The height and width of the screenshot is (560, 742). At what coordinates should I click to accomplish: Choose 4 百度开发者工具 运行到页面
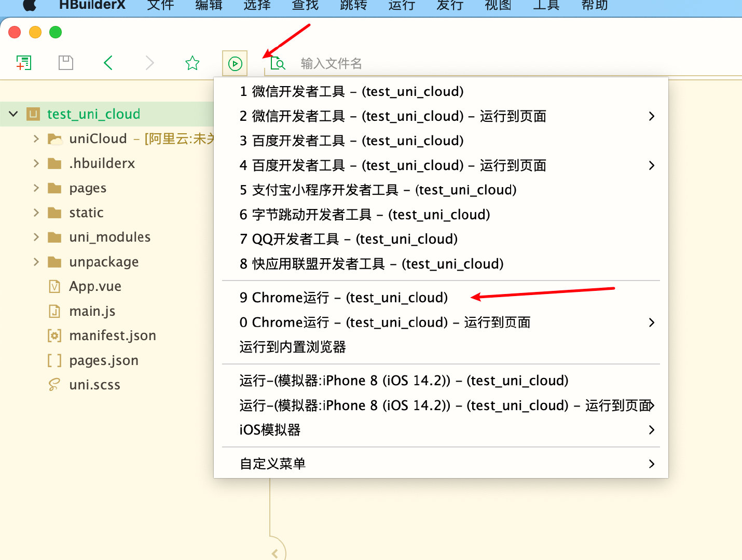click(x=441, y=165)
